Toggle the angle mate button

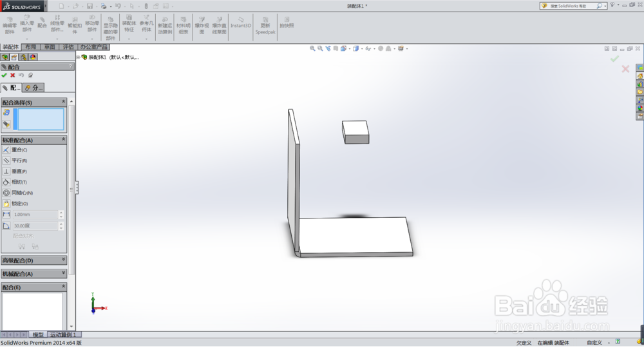click(6, 226)
